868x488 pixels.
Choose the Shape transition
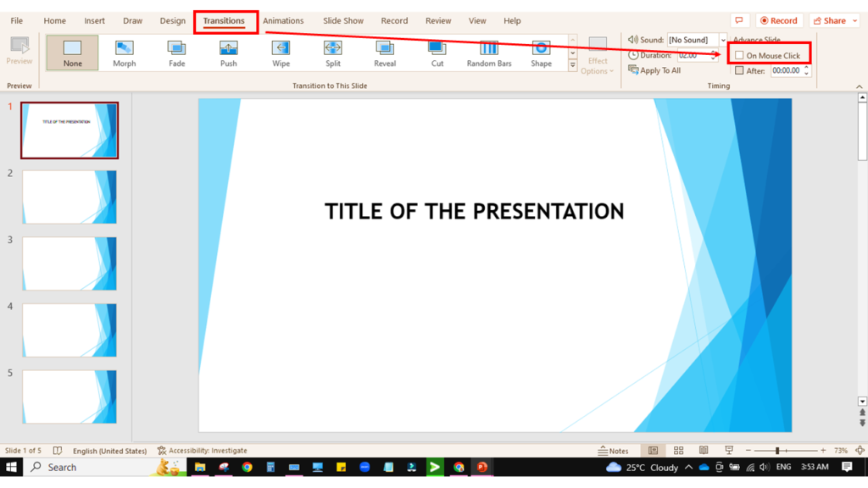click(x=541, y=53)
